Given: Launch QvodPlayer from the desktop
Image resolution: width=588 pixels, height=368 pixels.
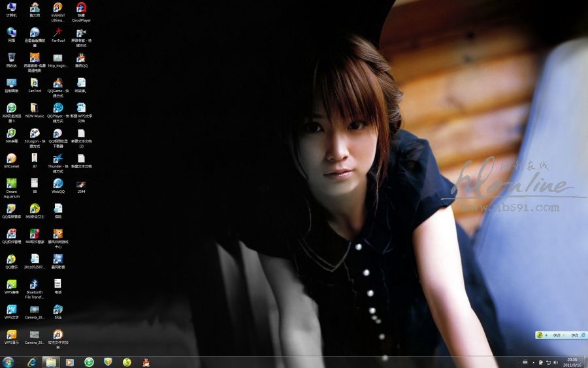Looking at the screenshot, I should pos(81,8).
